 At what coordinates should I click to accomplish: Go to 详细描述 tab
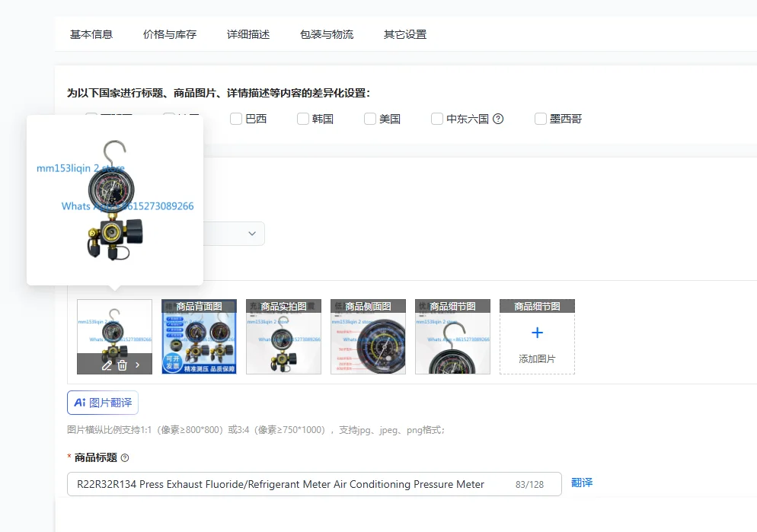pos(248,34)
